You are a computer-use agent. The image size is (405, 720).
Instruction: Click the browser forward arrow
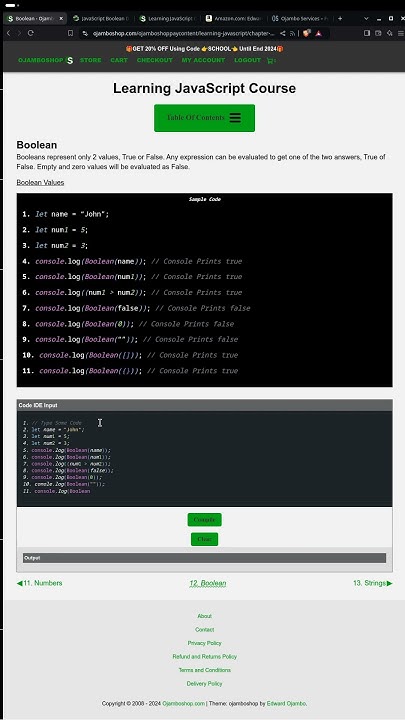[19, 33]
